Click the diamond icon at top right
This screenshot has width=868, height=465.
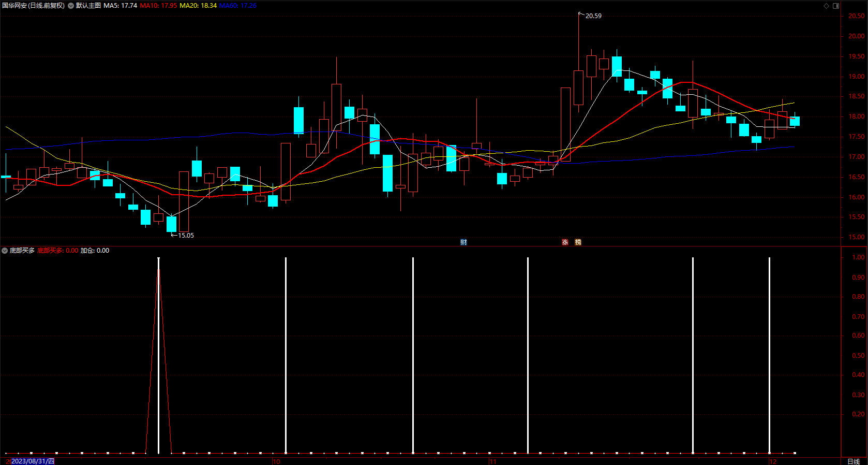(x=826, y=6)
